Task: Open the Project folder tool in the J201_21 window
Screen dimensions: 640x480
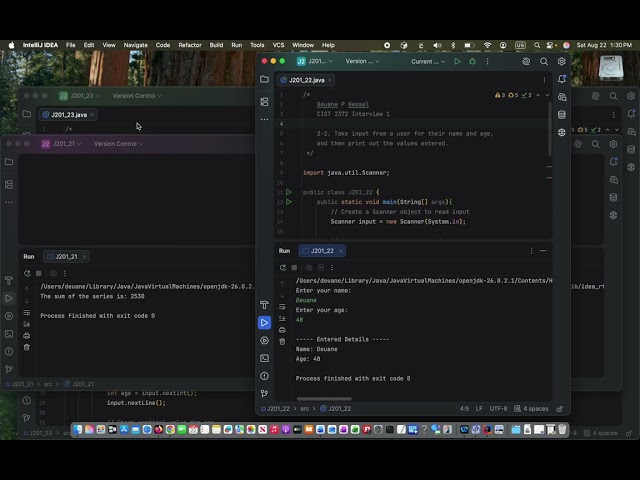Action: pyautogui.click(x=9, y=162)
